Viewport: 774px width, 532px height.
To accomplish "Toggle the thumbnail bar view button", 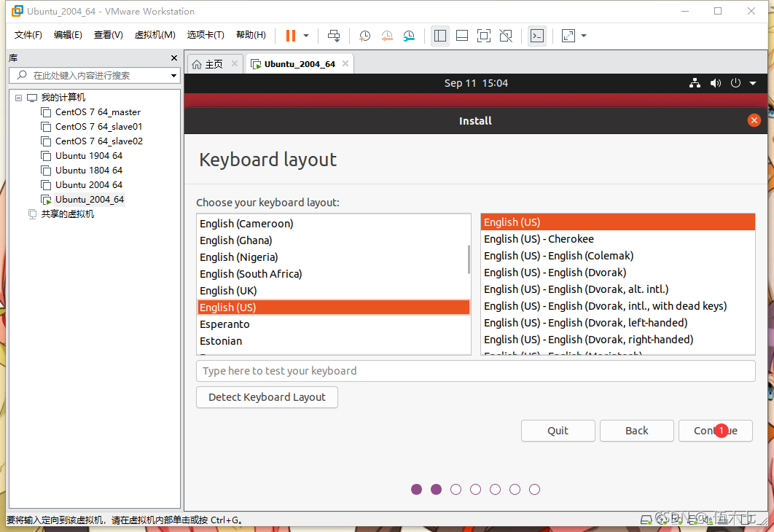I will coord(462,36).
